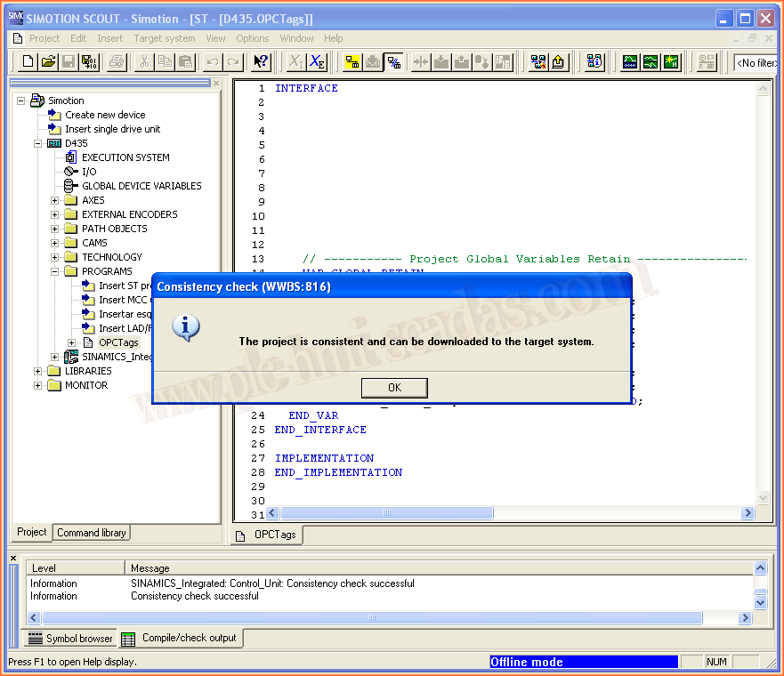The image size is (784, 676).
Task: Open GLOBAL DEVICE VARIABLES in the tree
Action: click(x=141, y=186)
